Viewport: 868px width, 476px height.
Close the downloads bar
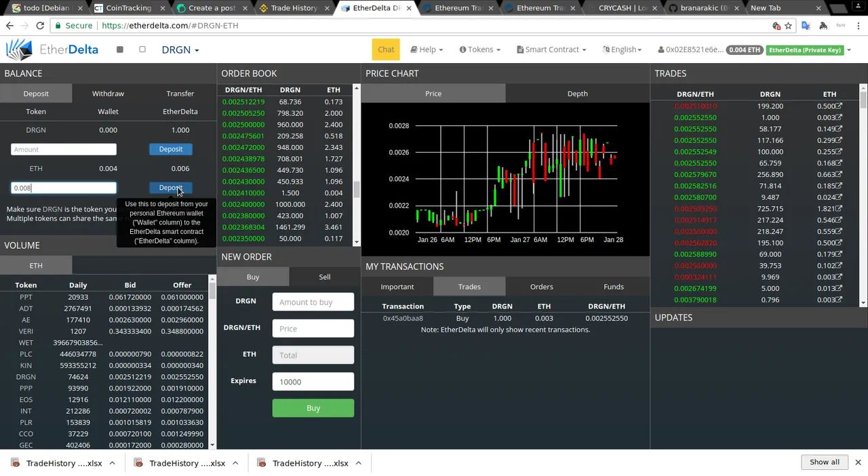pos(858,462)
